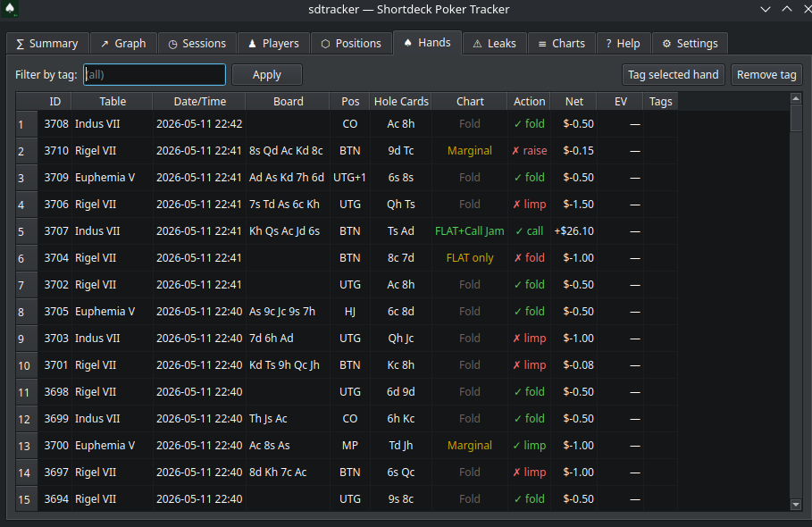
Task: Open the Charts tab
Action: pos(561,44)
